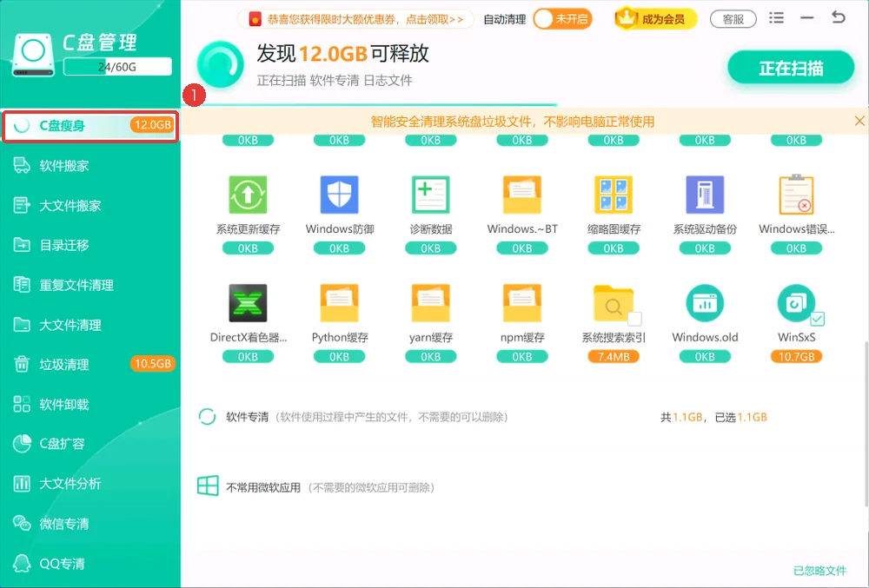Click the crown icon on 成为会员

point(627,18)
